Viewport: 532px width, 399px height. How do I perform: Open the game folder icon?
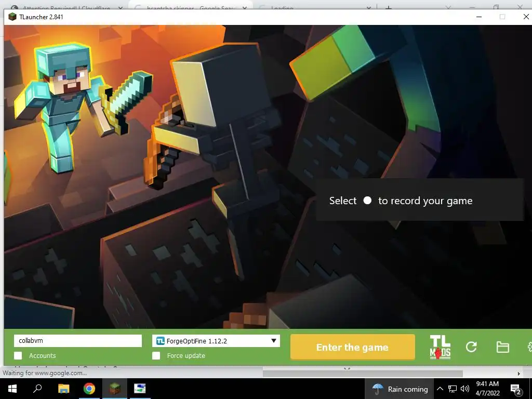[502, 347]
